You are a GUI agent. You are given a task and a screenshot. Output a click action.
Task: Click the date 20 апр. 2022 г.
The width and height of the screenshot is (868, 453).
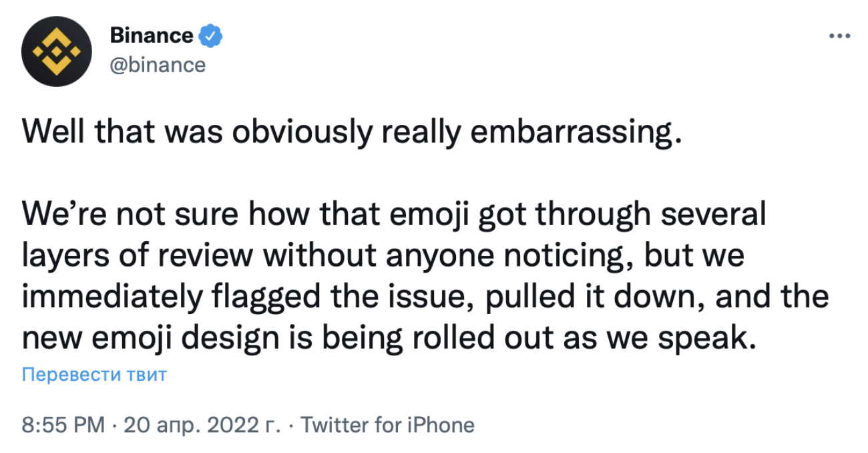200,425
